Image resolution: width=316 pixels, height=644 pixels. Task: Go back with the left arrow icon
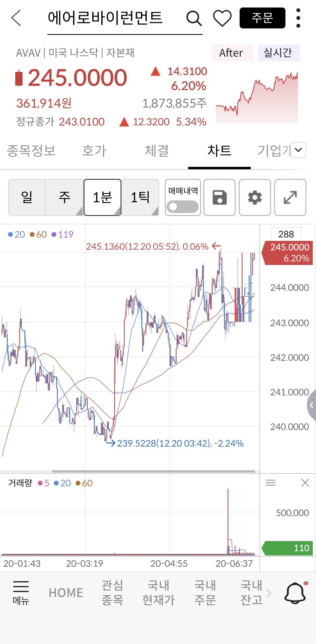tap(16, 18)
